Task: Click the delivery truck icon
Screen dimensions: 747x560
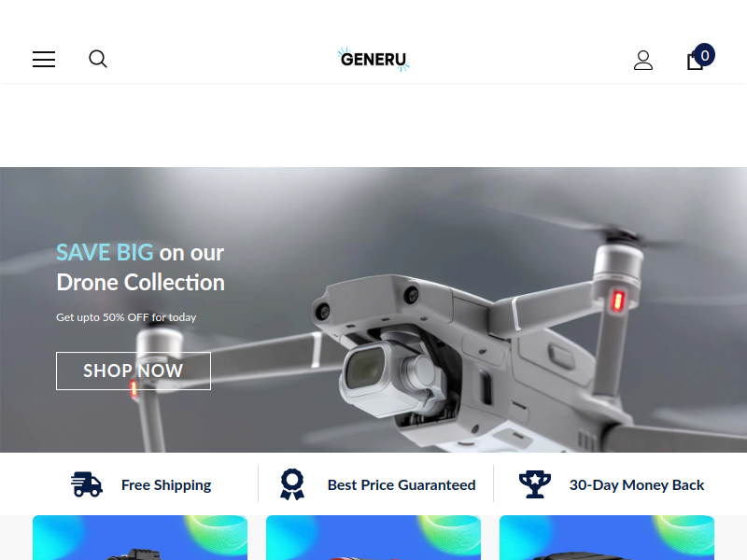Action: pos(87,484)
